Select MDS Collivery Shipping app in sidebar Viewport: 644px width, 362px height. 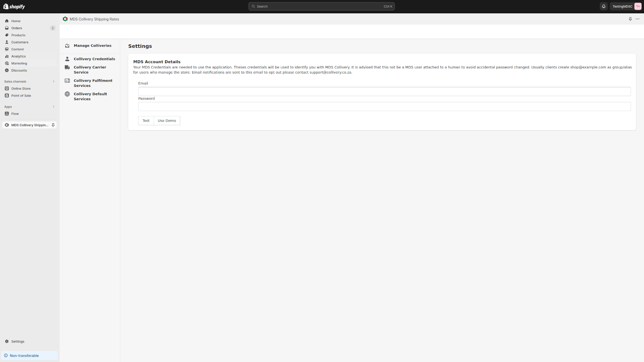point(29,125)
